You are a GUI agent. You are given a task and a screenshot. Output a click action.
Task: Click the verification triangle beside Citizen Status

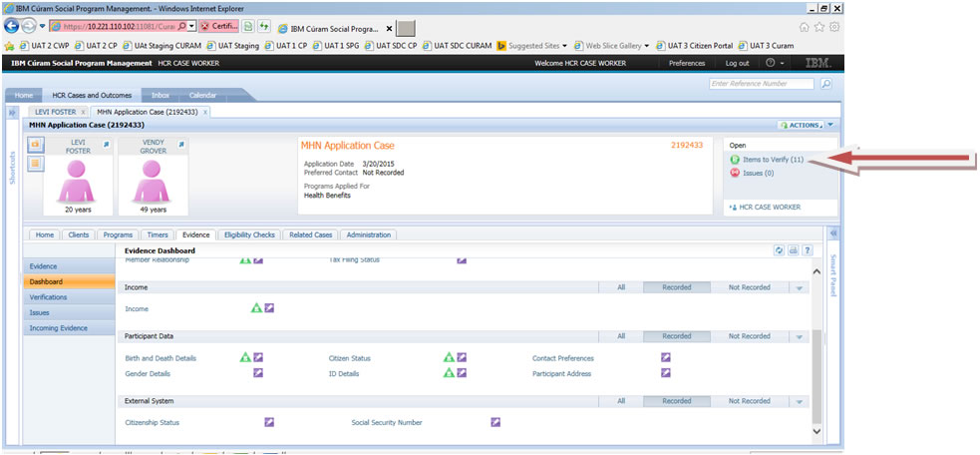449,357
